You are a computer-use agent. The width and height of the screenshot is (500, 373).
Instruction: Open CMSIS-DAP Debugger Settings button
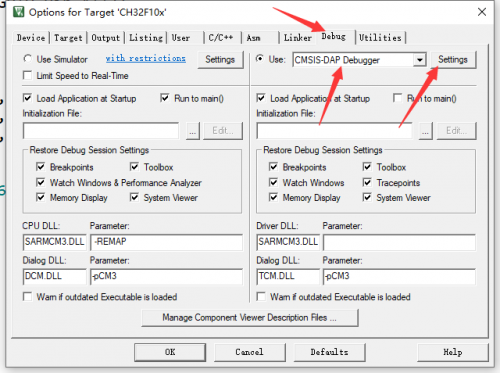pyautogui.click(x=453, y=60)
